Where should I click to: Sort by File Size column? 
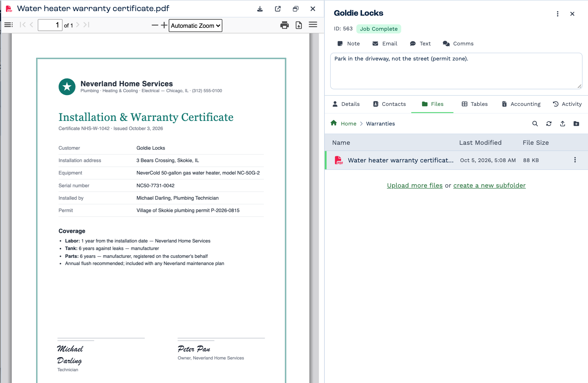point(536,142)
